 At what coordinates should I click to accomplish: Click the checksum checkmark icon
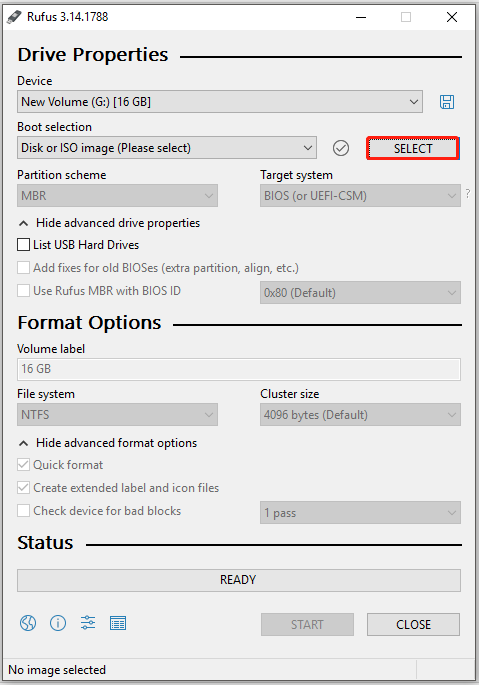point(340,148)
